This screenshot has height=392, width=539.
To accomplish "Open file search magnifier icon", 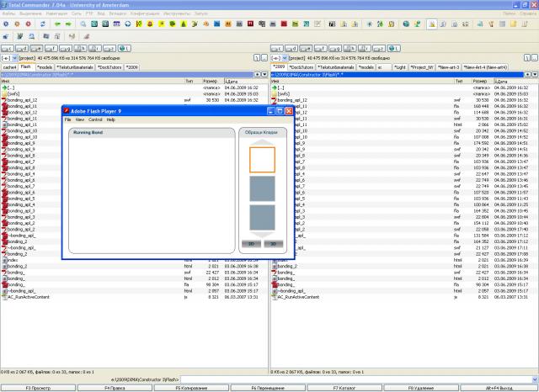I will [83, 24].
